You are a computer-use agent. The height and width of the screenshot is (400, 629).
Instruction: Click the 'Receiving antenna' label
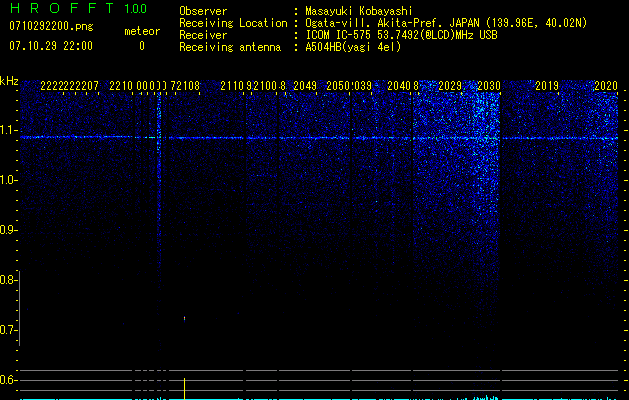pyautogui.click(x=230, y=47)
